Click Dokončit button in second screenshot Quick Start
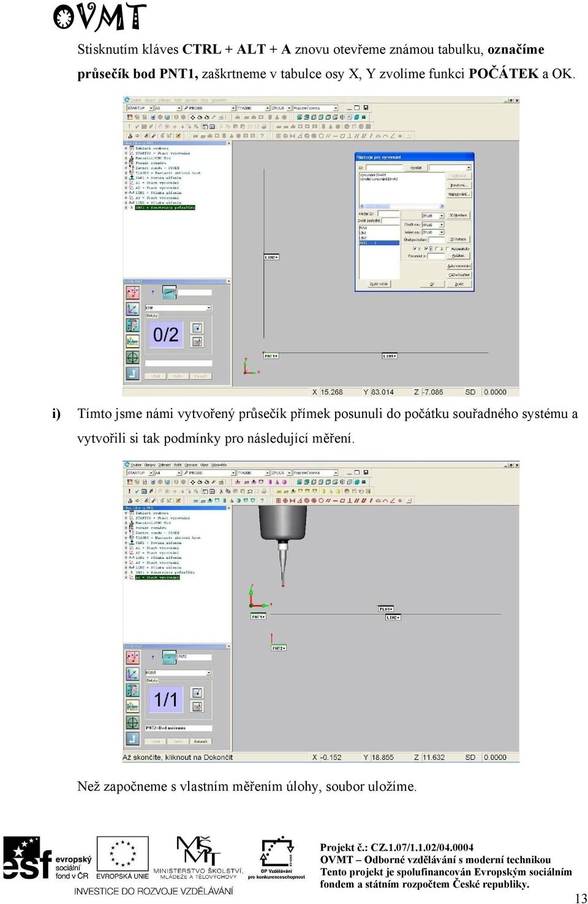Image resolution: width=588 pixels, height=904 pixels. point(201,742)
